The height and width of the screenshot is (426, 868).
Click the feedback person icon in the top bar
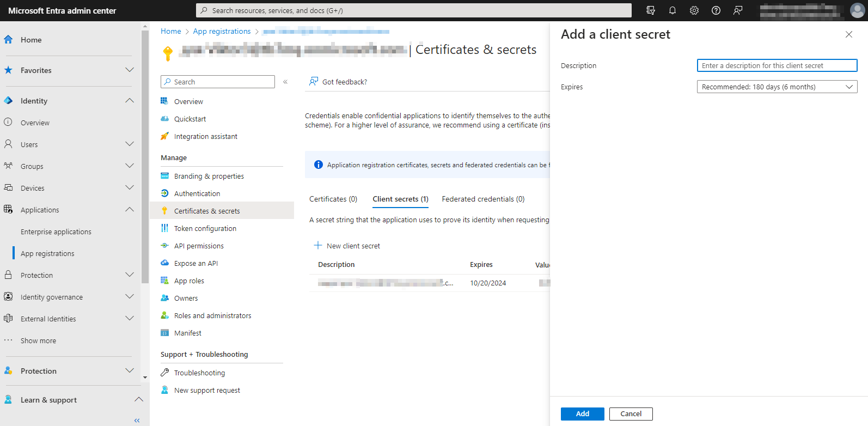[738, 10]
